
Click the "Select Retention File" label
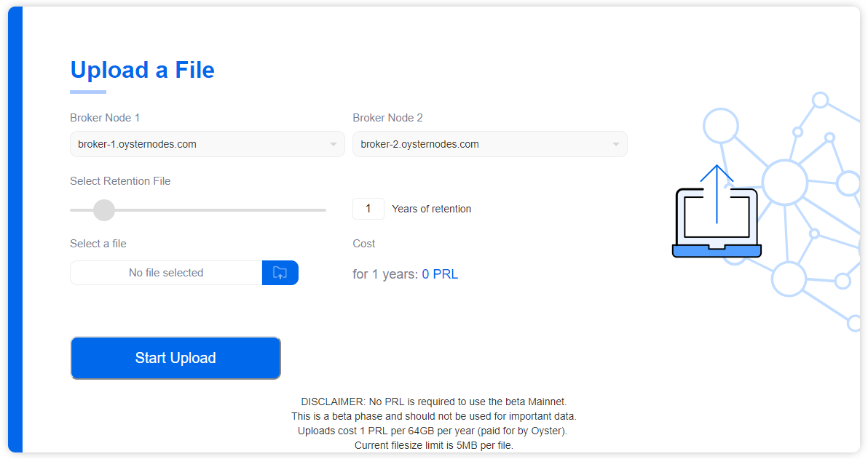[x=120, y=181]
